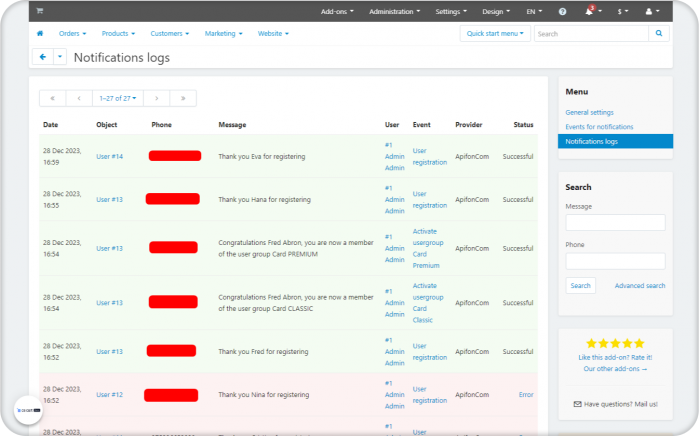
Task: Click the mail envelope icon
Action: pos(577,404)
